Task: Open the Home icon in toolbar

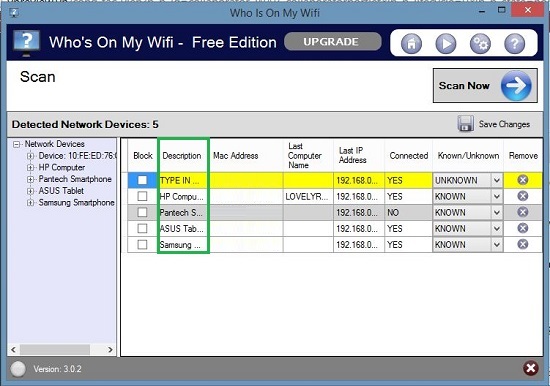Action: pyautogui.click(x=411, y=44)
